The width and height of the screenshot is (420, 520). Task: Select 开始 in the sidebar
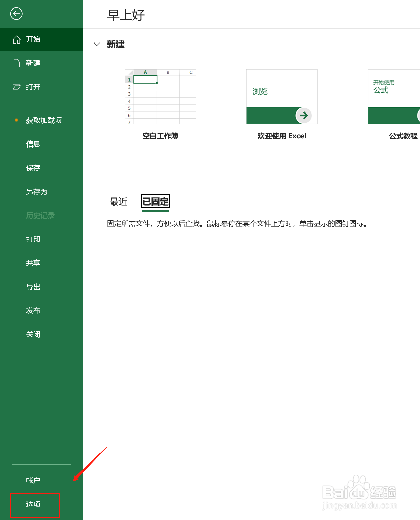[41, 39]
